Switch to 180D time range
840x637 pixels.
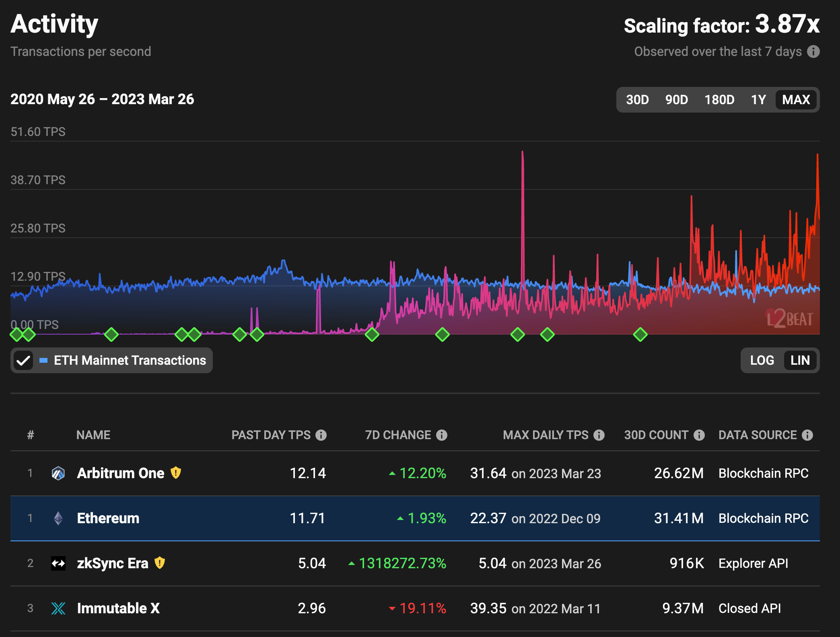tap(719, 100)
